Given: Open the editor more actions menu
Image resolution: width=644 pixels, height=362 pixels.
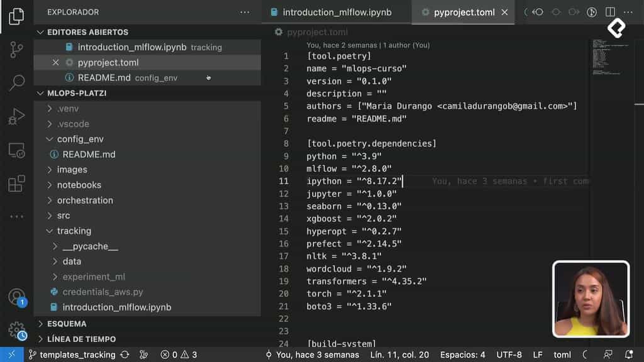Looking at the screenshot, I should tap(628, 11).
